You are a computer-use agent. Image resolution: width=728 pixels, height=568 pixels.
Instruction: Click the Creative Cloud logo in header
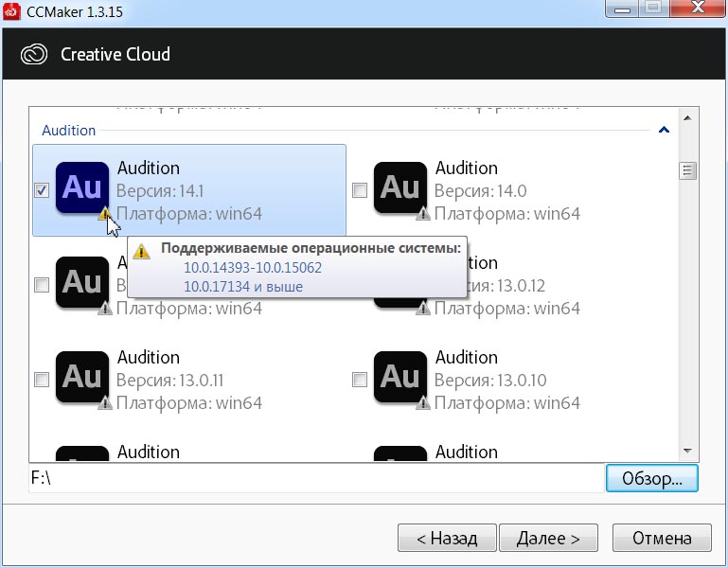click(x=34, y=54)
